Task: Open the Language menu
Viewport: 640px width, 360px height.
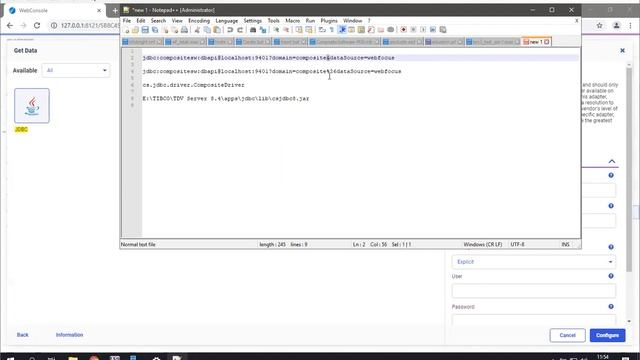Action: (227, 20)
